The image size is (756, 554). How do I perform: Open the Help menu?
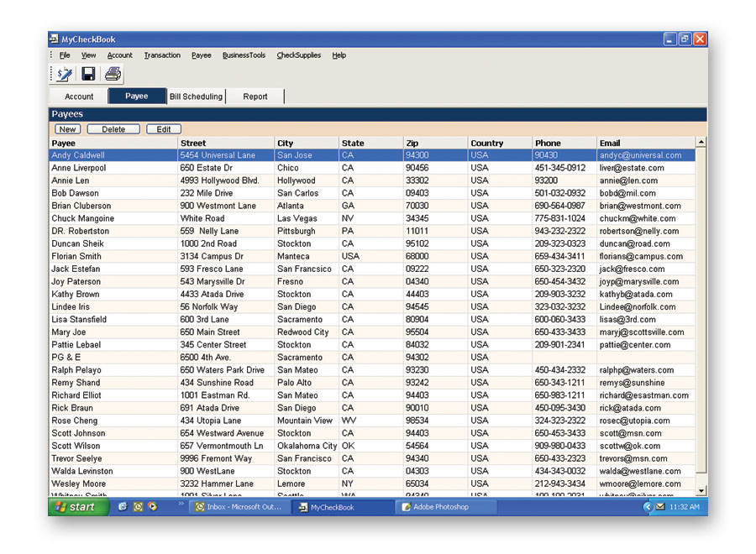click(339, 55)
